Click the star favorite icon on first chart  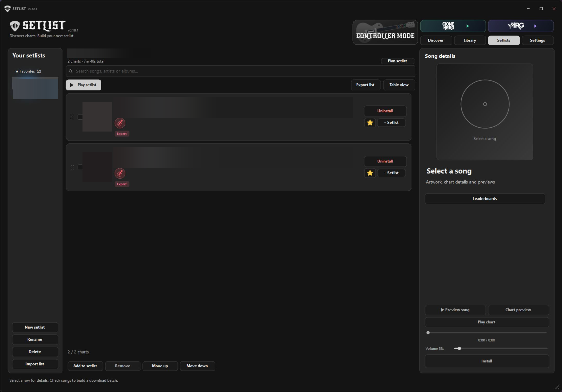coord(370,123)
